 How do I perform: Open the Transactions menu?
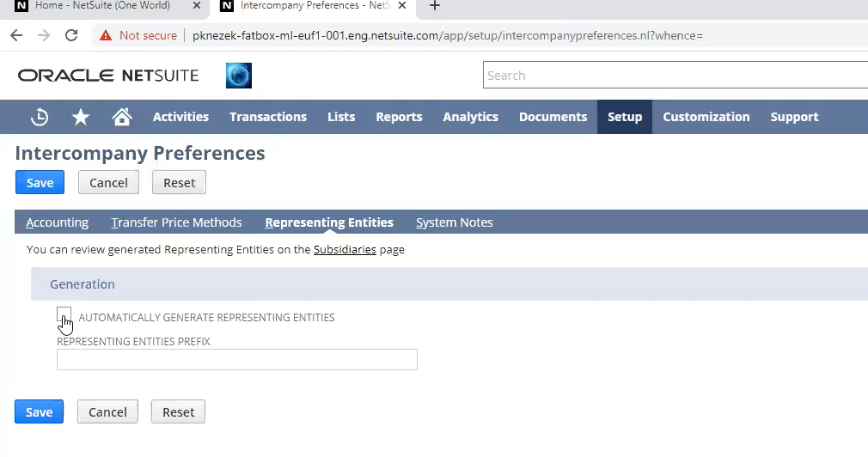pyautogui.click(x=267, y=117)
